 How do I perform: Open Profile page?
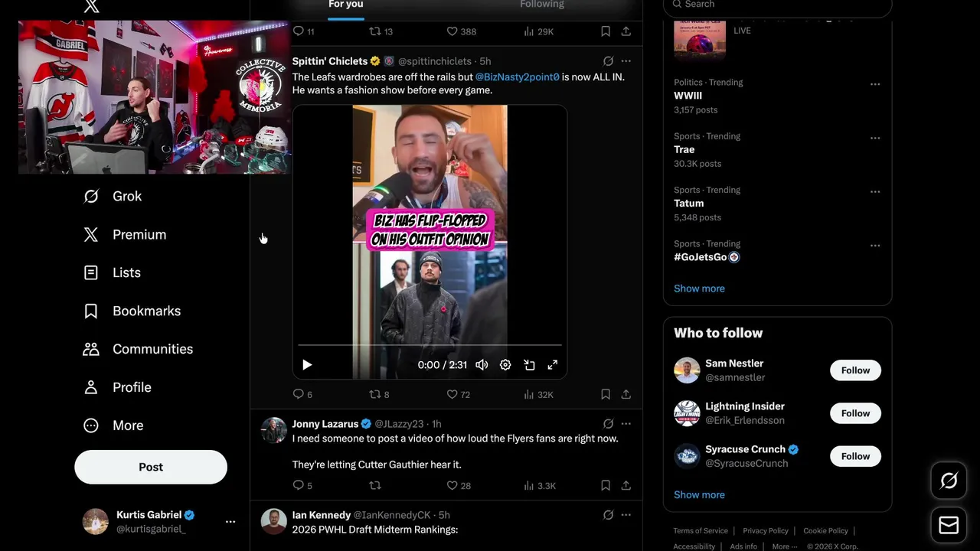[116, 387]
